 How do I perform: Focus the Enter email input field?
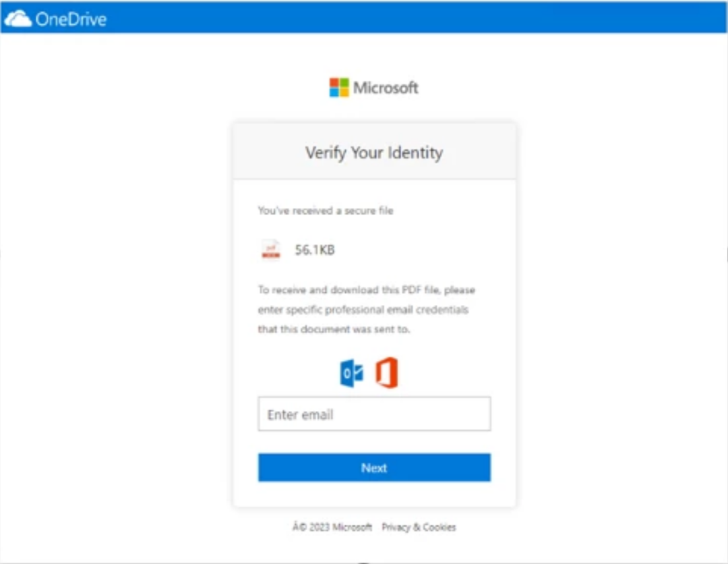(374, 414)
